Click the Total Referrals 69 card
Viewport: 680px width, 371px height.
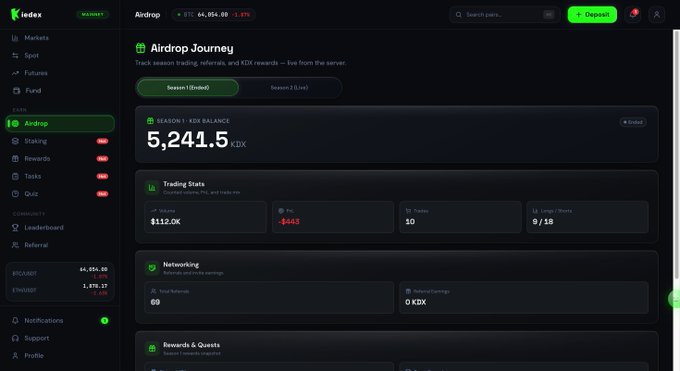pos(269,298)
